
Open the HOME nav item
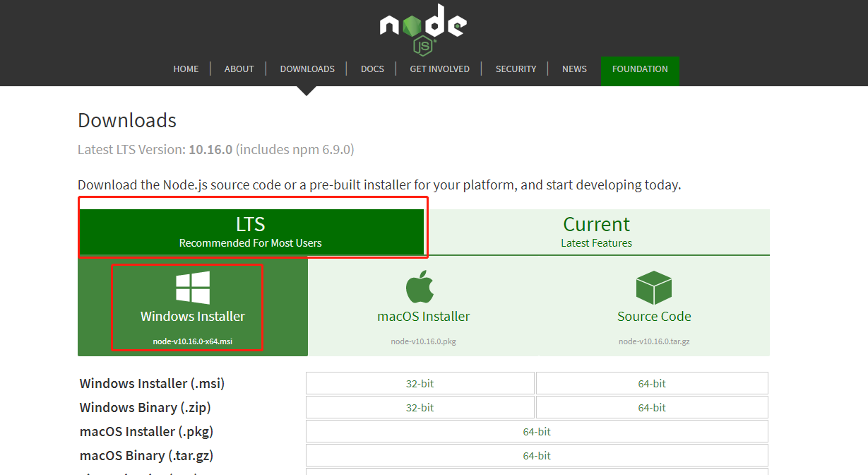click(x=186, y=69)
